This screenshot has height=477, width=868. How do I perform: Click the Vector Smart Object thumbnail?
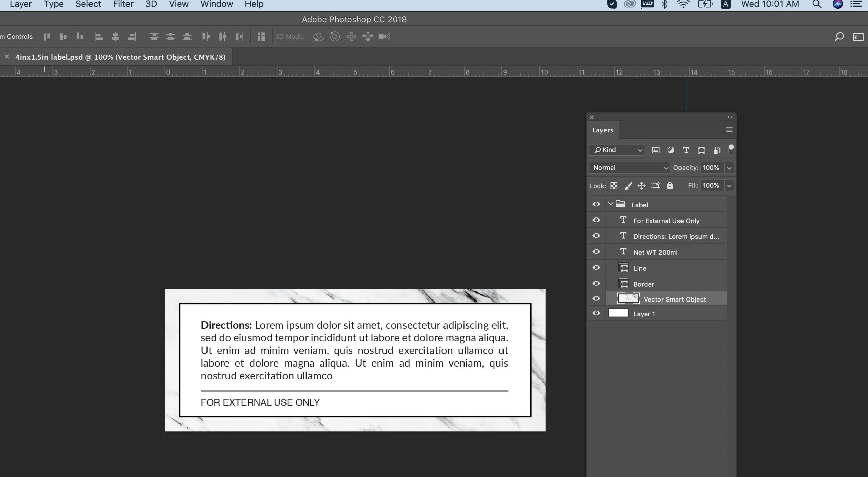pyautogui.click(x=628, y=298)
